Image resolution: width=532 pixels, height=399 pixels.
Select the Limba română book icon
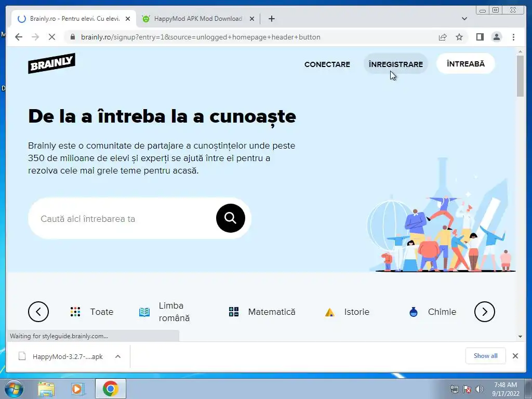tap(144, 312)
